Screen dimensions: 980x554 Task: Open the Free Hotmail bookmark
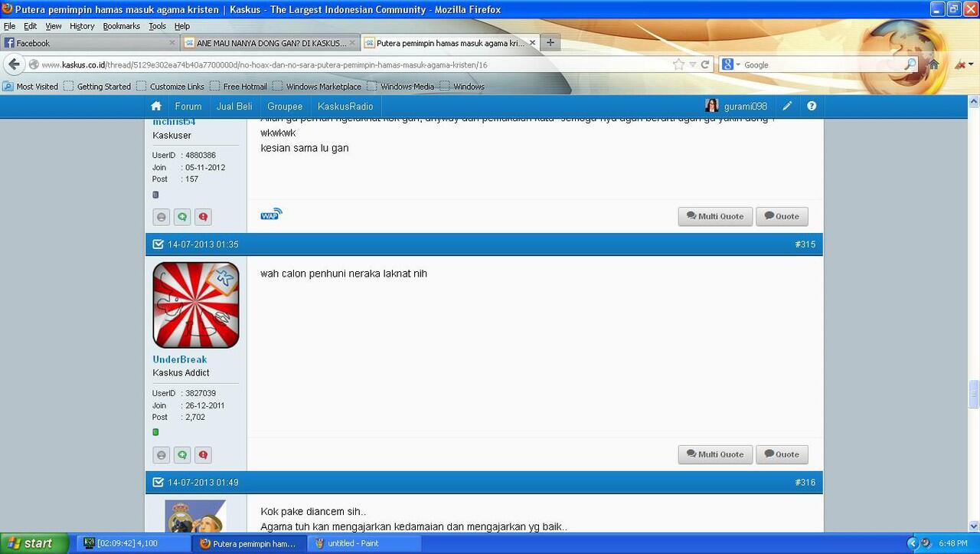click(238, 87)
